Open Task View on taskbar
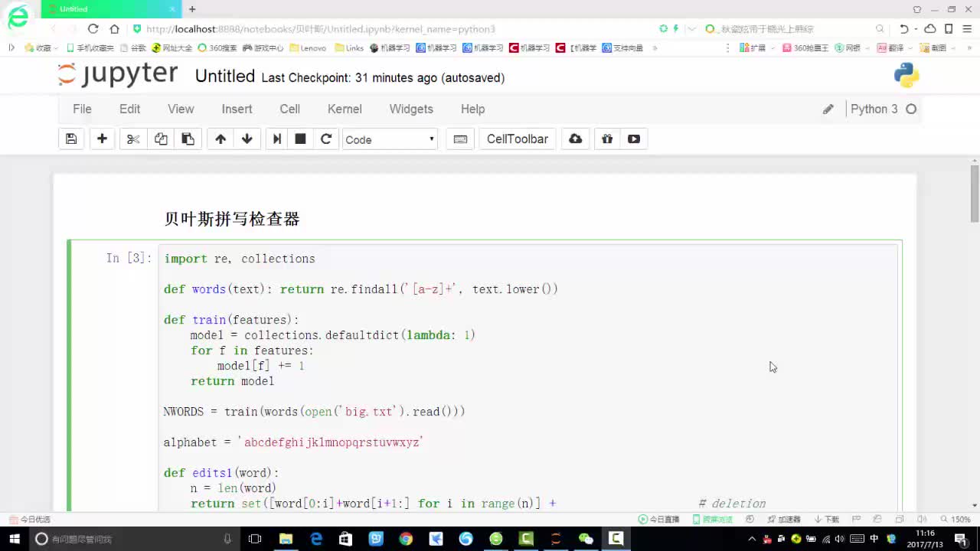 pos(255,539)
